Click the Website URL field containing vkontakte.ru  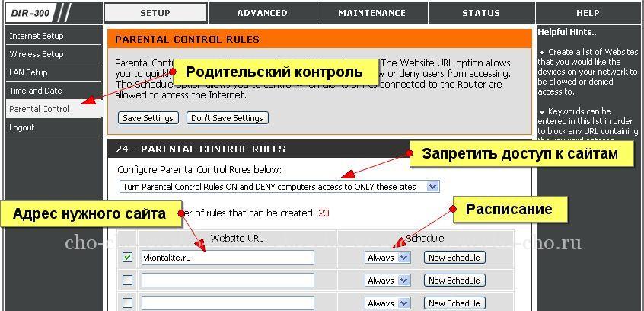pos(228,258)
